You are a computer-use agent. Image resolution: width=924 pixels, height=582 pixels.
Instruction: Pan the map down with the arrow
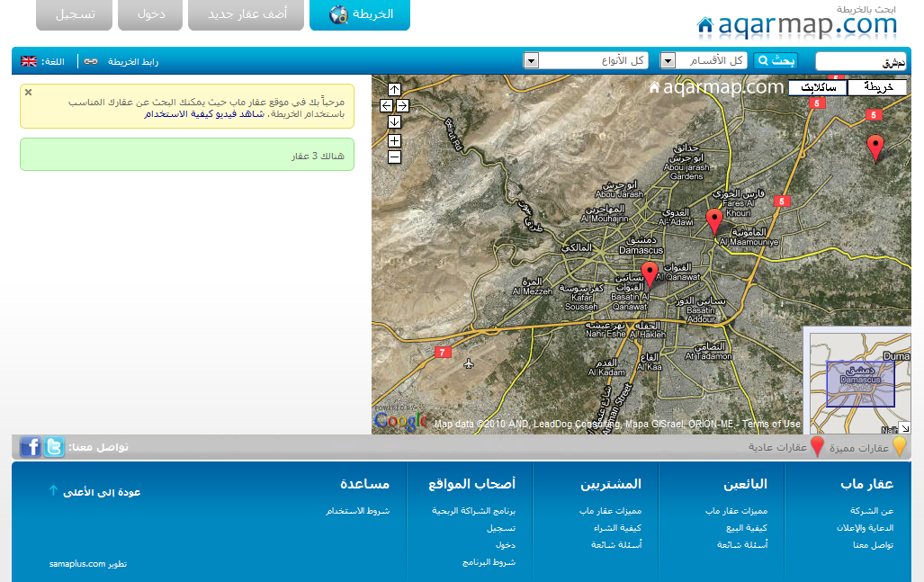394,122
